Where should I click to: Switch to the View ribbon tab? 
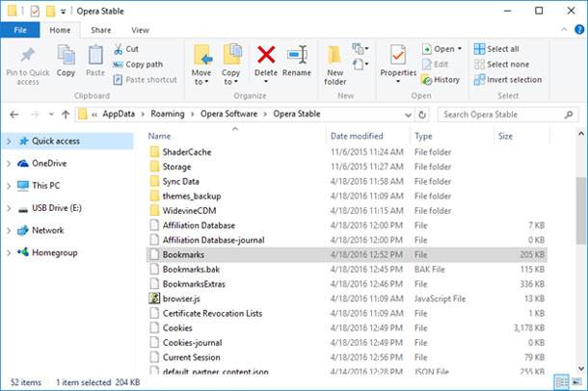coord(140,30)
